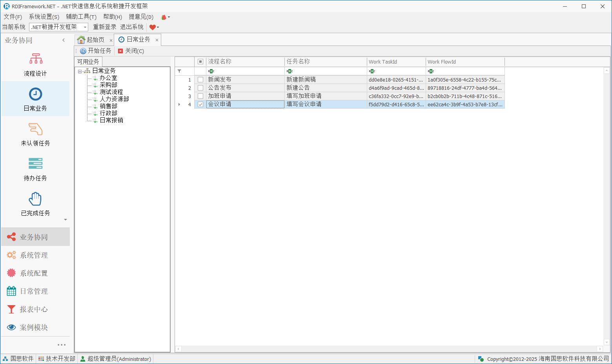The image size is (612, 364).
Task: Click the 重新登录 button
Action: point(105,27)
